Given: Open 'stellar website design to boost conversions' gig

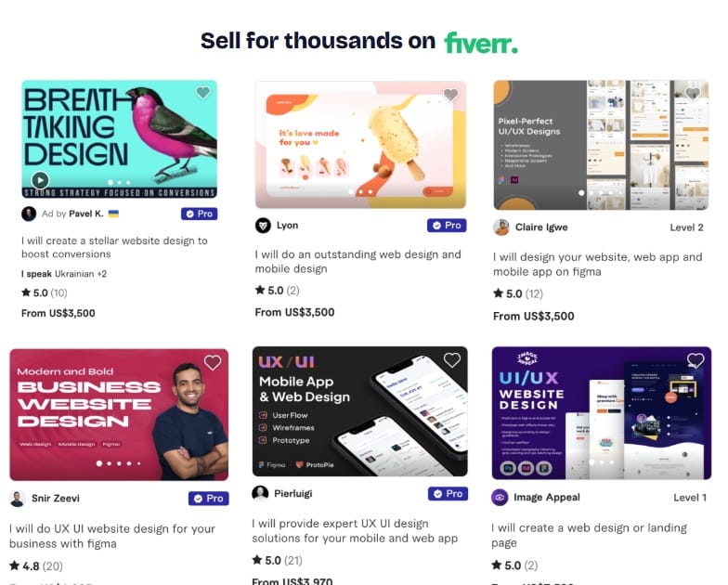Looking at the screenshot, I should [114, 247].
